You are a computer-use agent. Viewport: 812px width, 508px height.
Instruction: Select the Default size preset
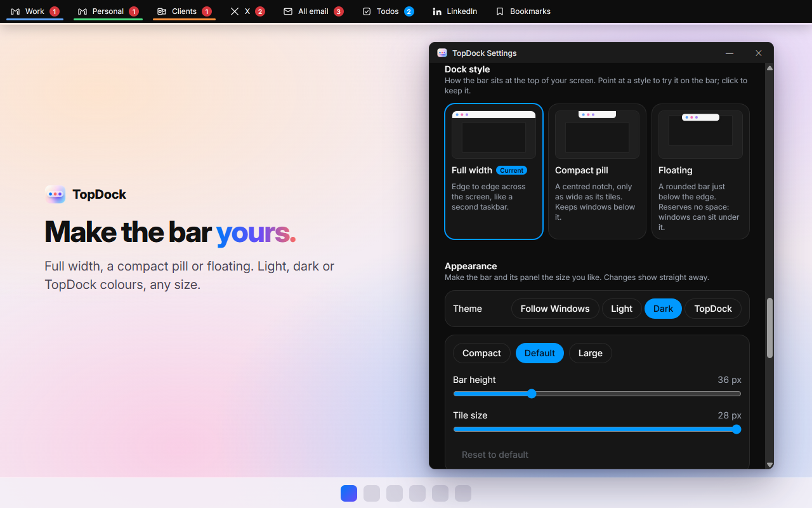540,353
